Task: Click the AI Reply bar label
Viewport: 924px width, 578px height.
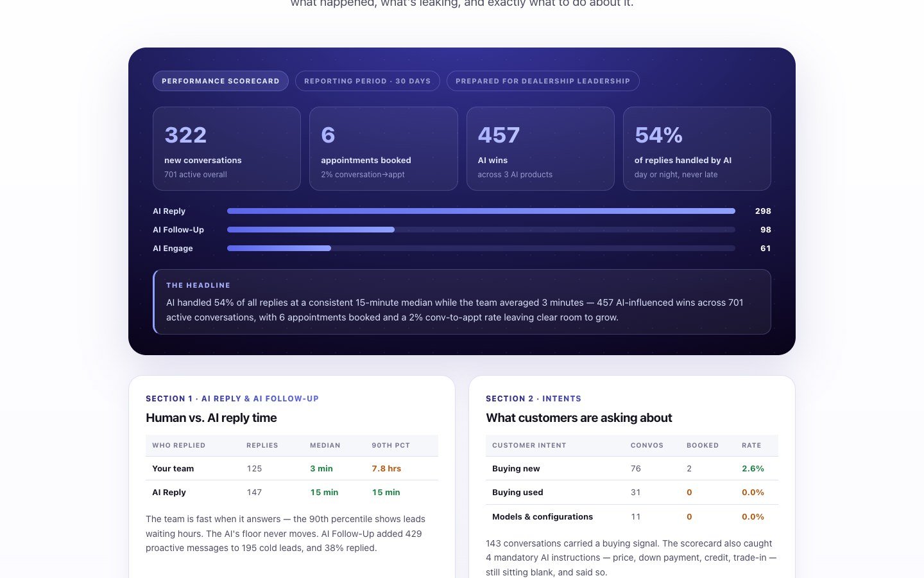Action: [169, 211]
